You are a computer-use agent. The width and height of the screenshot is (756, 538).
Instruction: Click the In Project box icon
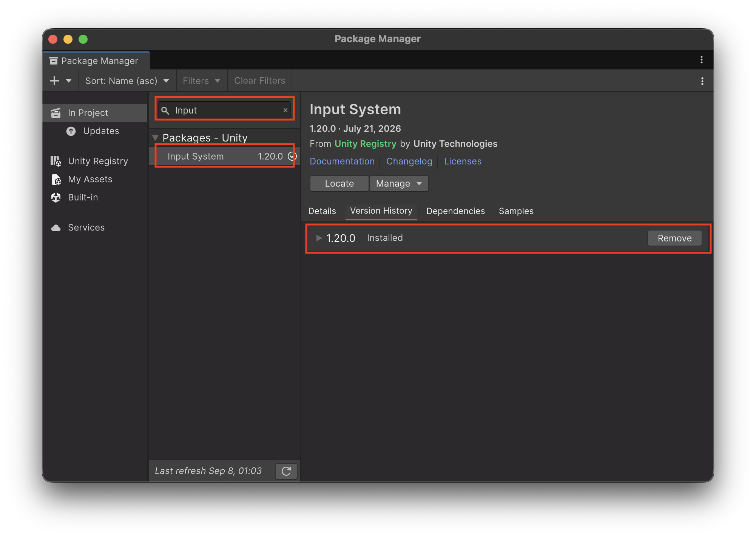pyautogui.click(x=56, y=113)
